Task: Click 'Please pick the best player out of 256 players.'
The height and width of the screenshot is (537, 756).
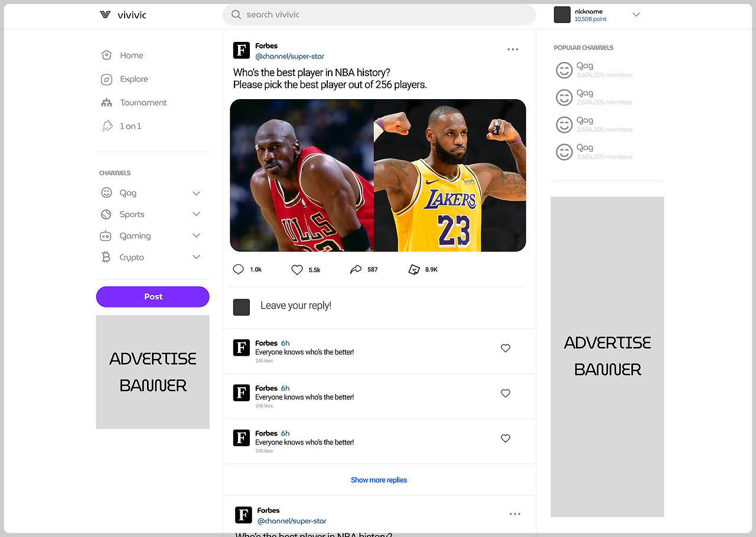Action: pos(330,85)
